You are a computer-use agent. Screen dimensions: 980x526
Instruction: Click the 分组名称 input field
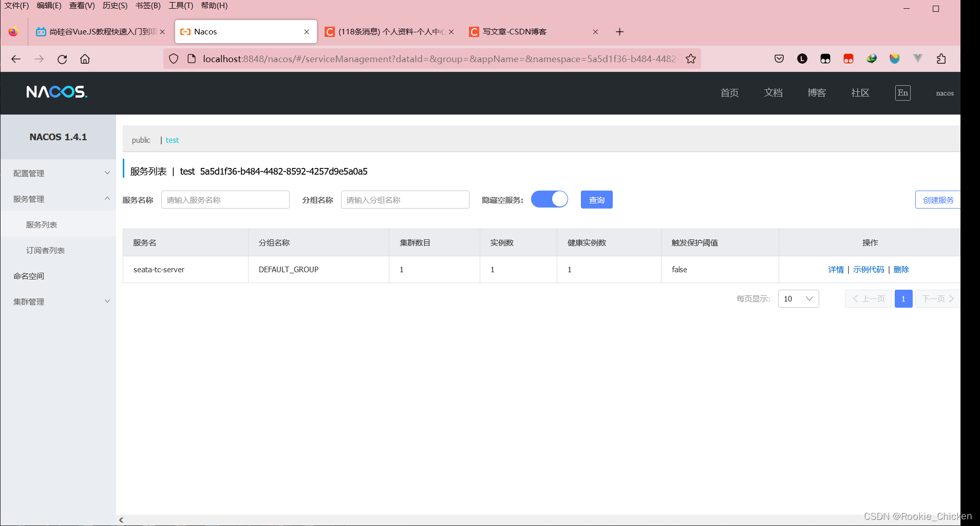(405, 200)
